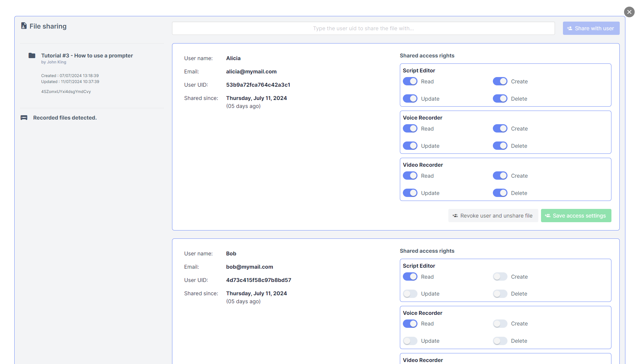This screenshot has width=638, height=364.
Task: Click user name Bob
Action: (231, 253)
